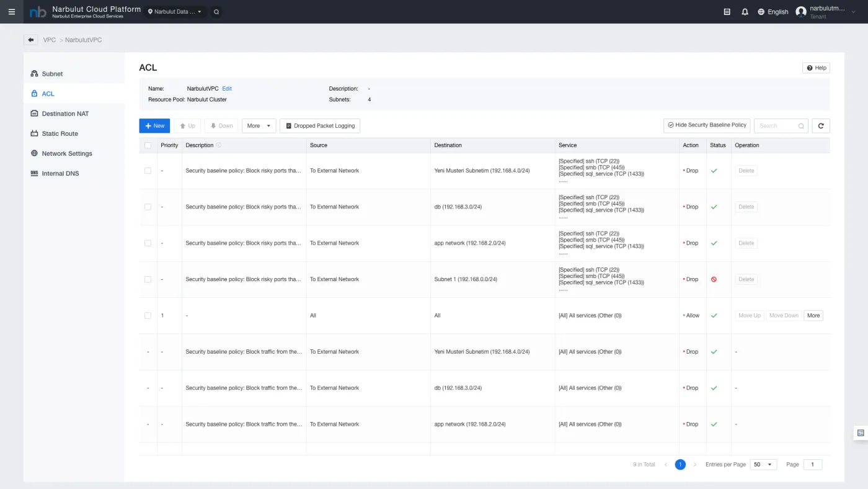Click the refresh ACL list icon
The width and height of the screenshot is (868, 489).
pos(821,125)
